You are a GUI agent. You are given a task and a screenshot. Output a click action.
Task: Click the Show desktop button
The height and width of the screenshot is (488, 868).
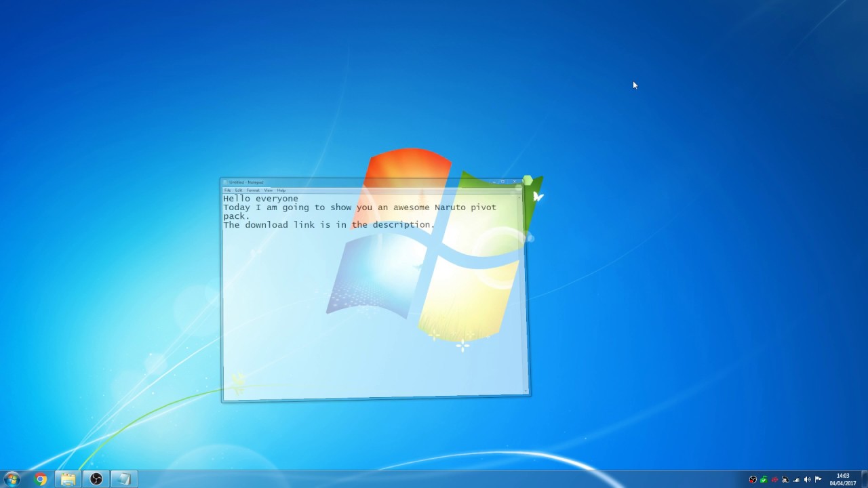pyautogui.click(x=865, y=479)
